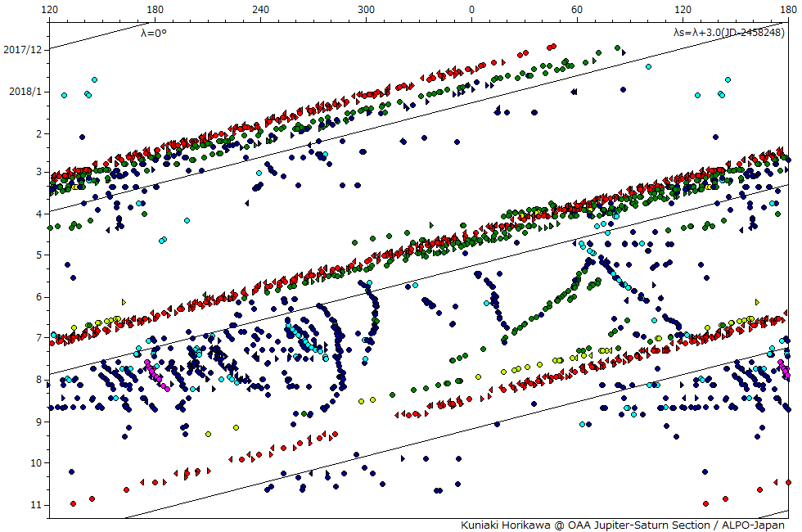Select the 0 longitude axis label

(x=471, y=9)
